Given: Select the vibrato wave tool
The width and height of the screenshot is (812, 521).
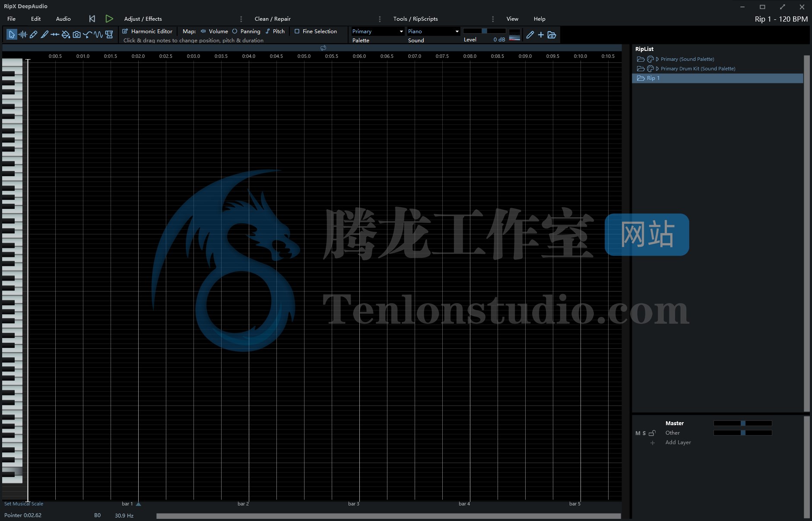Looking at the screenshot, I should (x=98, y=35).
